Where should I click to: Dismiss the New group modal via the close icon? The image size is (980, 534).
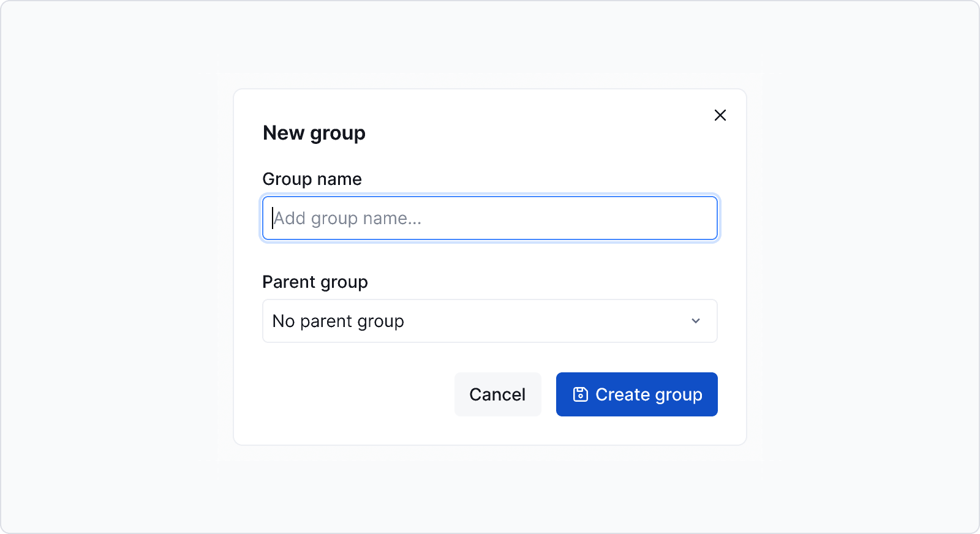pos(720,115)
